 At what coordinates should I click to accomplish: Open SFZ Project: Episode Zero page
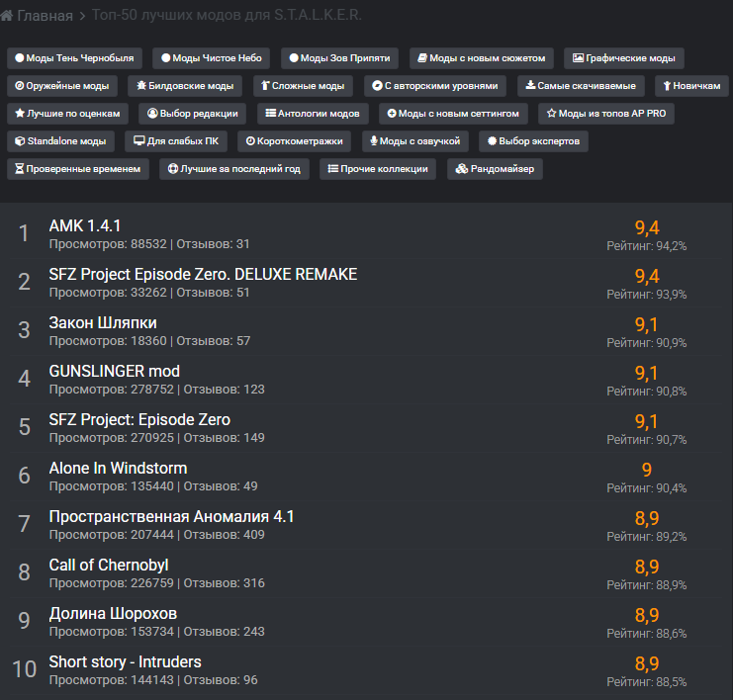tap(139, 419)
